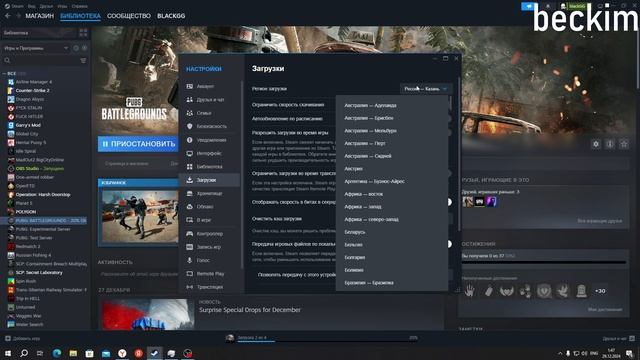Click the achievements progress bar

click(x=544, y=262)
